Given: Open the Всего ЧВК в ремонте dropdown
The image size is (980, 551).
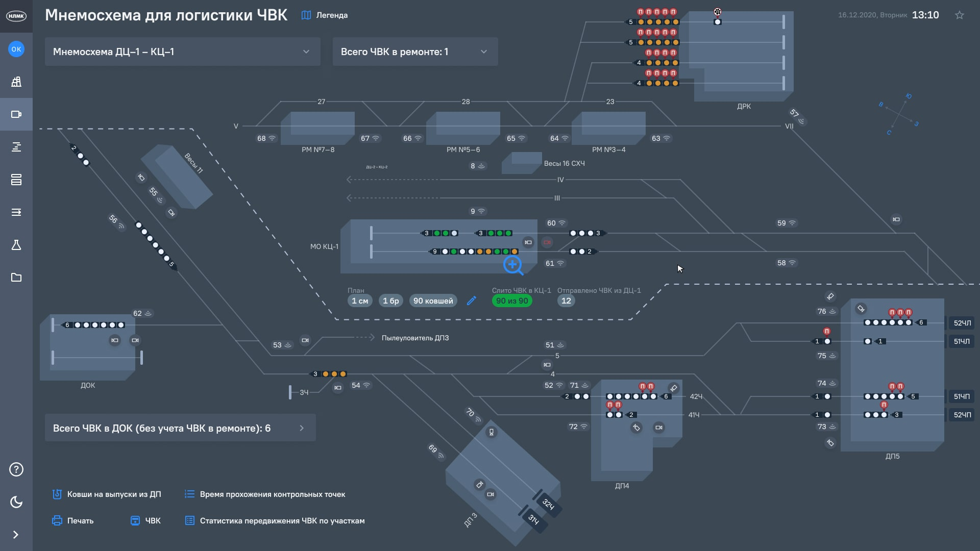Looking at the screenshot, I should [414, 52].
